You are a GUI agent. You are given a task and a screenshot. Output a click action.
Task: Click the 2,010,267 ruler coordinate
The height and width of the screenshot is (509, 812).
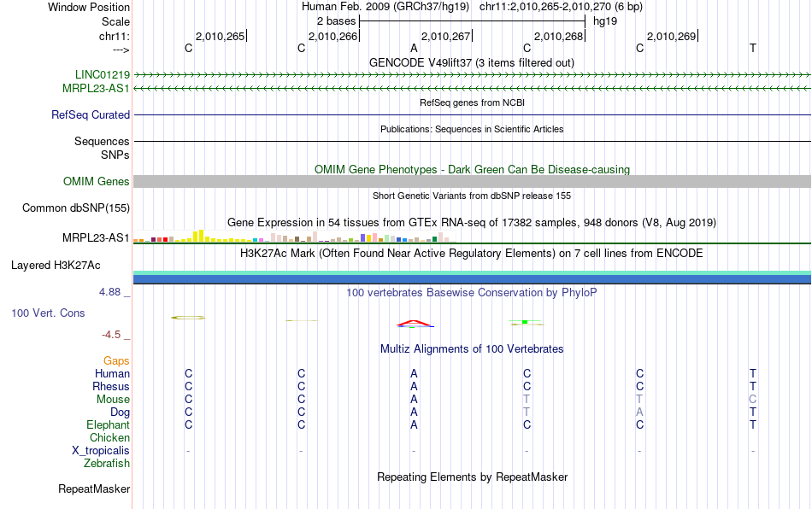[x=446, y=36]
